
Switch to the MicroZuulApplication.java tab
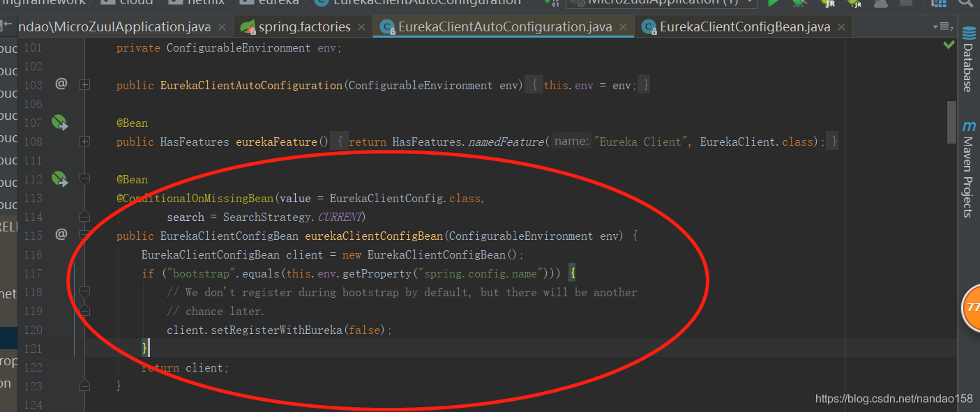tap(114, 28)
